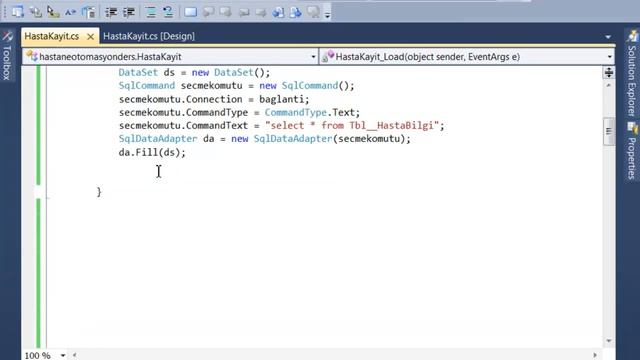640x360 pixels.
Task: Comment out the selected lines
Action: click(x=151, y=12)
